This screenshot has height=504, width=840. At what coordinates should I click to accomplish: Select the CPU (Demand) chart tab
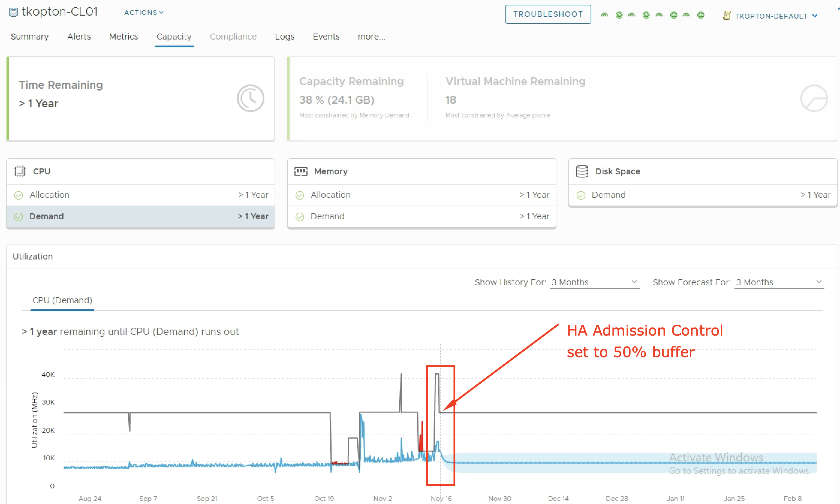coord(62,300)
